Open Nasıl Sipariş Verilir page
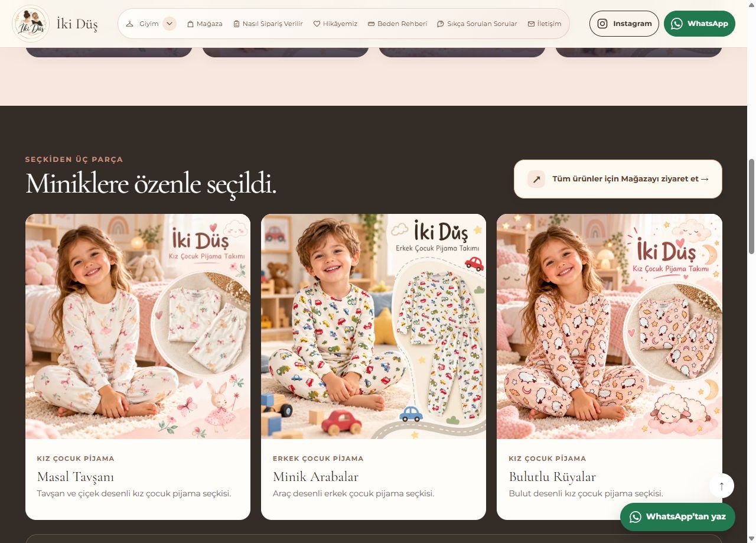 click(268, 24)
